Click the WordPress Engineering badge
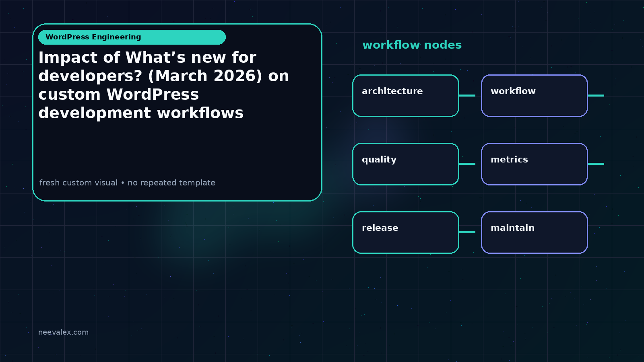This screenshot has width=644, height=362. tap(132, 37)
